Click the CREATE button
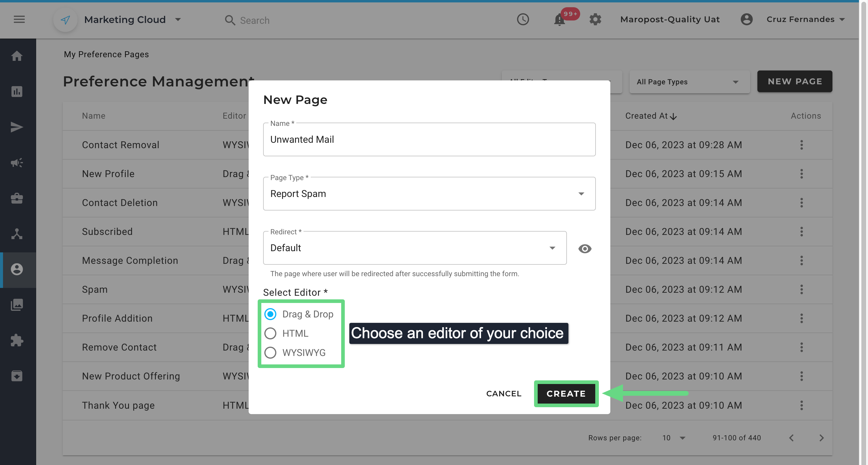868x465 pixels. (566, 394)
